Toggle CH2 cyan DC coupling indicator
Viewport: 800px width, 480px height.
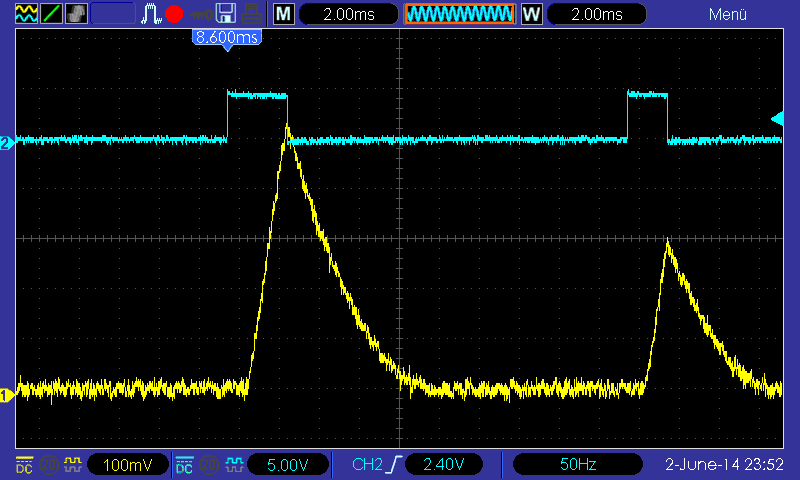(184, 465)
